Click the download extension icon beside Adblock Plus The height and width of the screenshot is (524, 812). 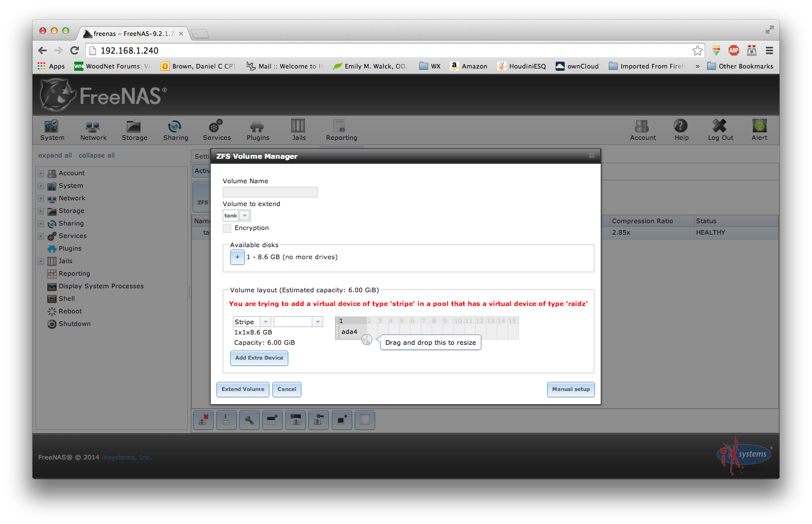pyautogui.click(x=716, y=50)
